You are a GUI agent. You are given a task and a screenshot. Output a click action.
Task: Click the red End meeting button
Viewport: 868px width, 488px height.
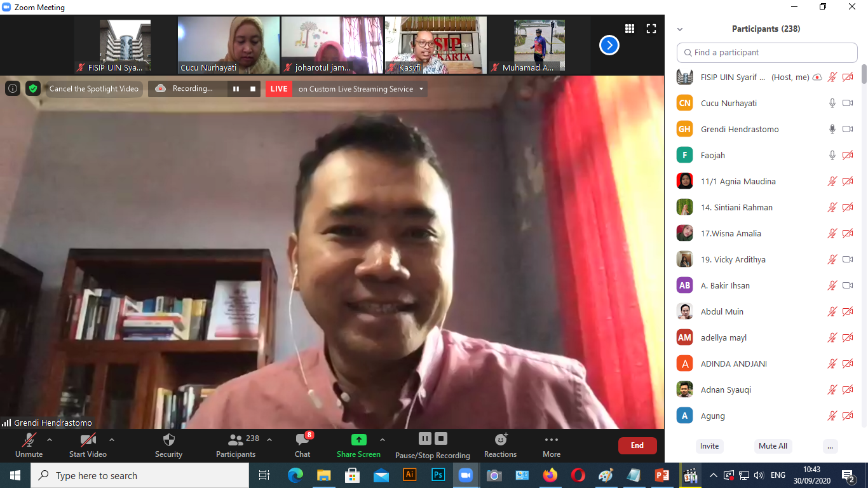(637, 445)
